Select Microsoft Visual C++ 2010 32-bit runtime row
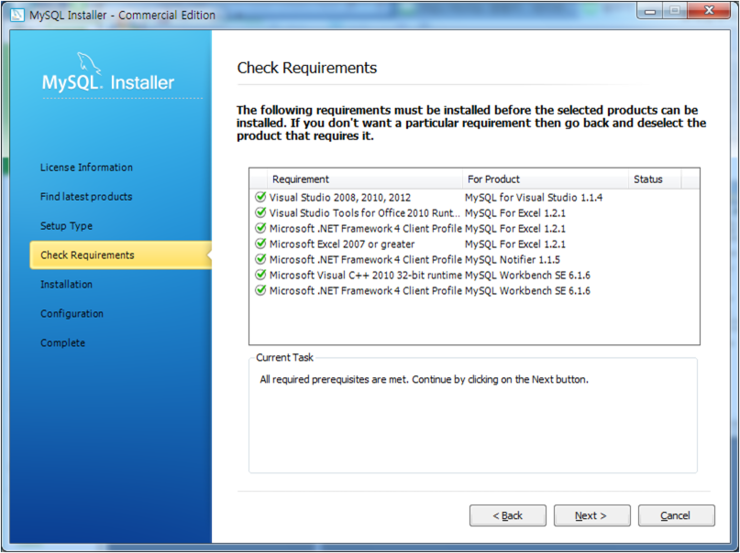 click(x=474, y=275)
